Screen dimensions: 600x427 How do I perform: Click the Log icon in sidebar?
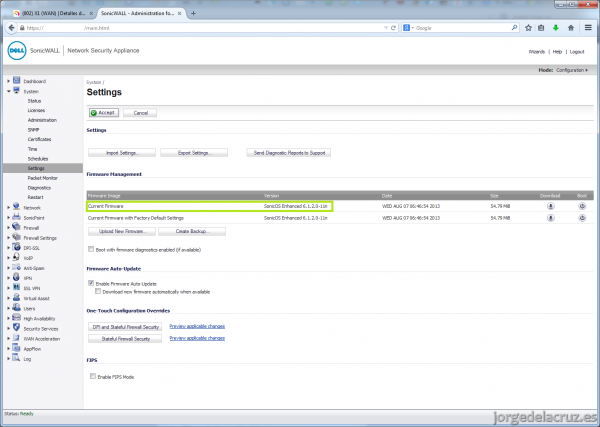coord(16,358)
